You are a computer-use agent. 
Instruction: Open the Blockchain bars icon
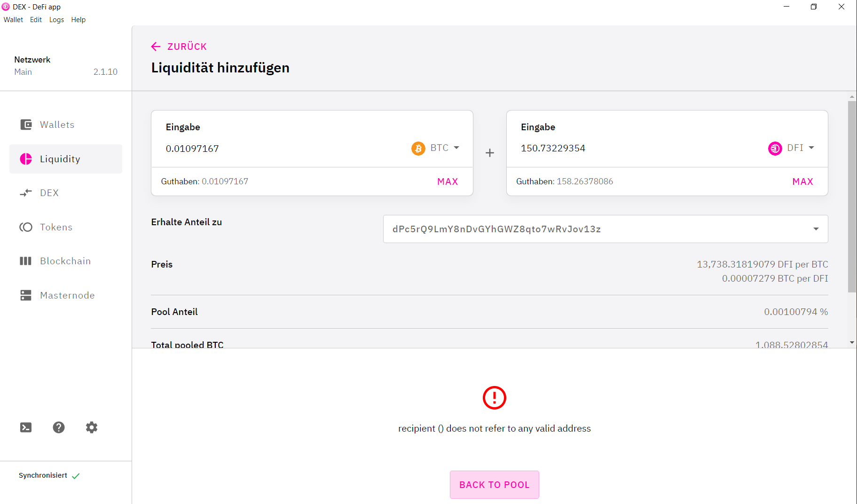[x=26, y=261]
